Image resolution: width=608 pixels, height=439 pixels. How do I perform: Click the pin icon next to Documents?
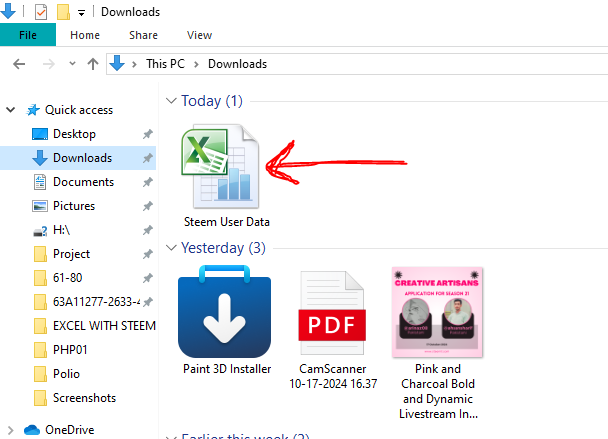(x=148, y=183)
